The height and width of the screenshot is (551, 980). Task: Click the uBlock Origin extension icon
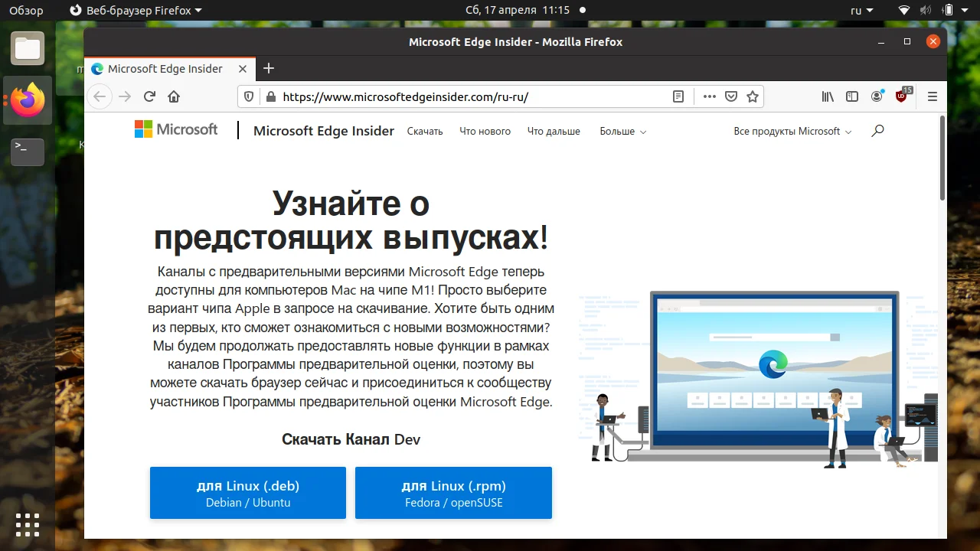pos(901,97)
